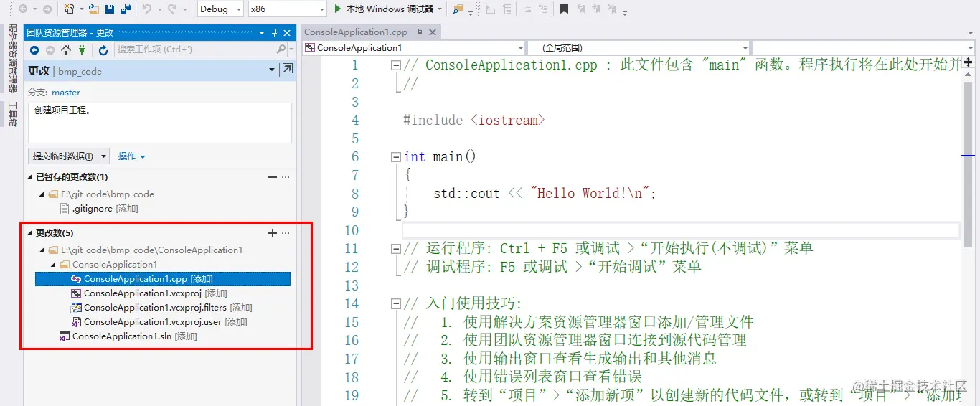This screenshot has width=980, height=406.
Task: Start the 本地 Windows 调试器 debugger
Action: point(385,9)
